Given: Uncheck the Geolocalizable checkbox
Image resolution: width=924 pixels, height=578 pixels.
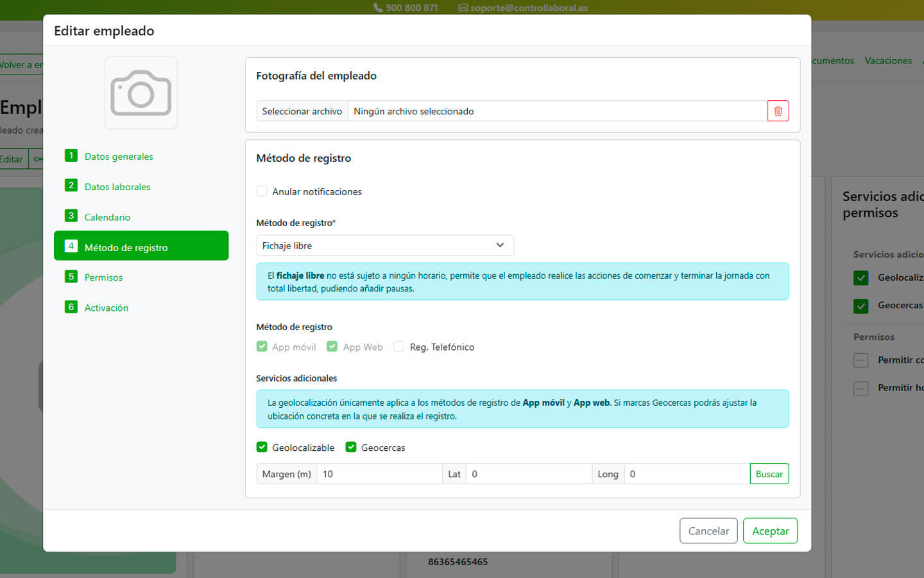Looking at the screenshot, I should tap(262, 448).
